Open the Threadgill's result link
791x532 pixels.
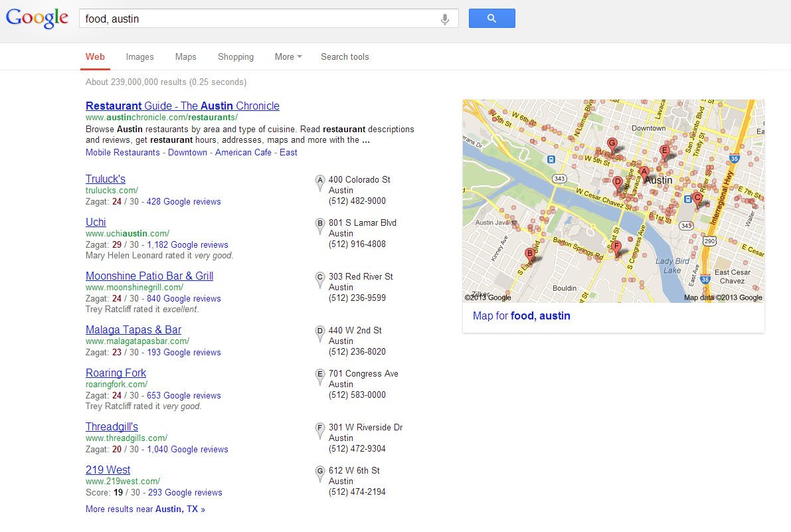[x=112, y=427]
